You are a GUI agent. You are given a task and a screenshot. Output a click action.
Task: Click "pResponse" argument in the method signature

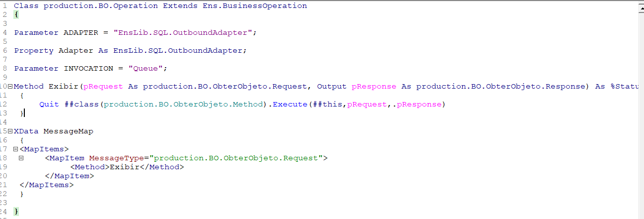click(x=374, y=87)
